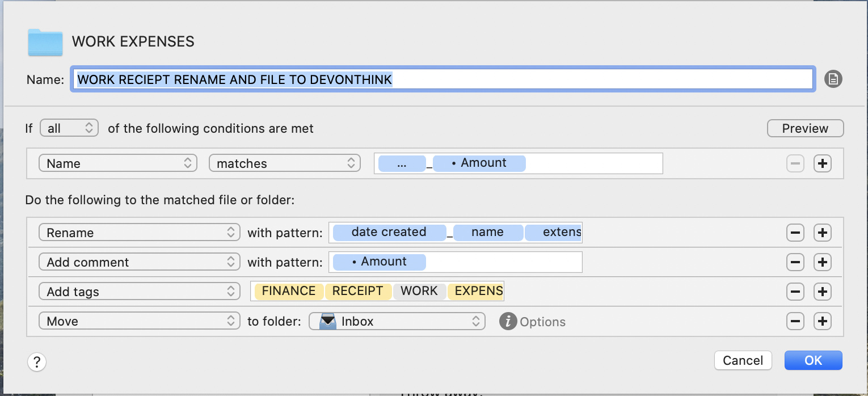Screen dimensions: 868x396
Task: Open the Inbox destination folder dropdown
Action: [397, 321]
